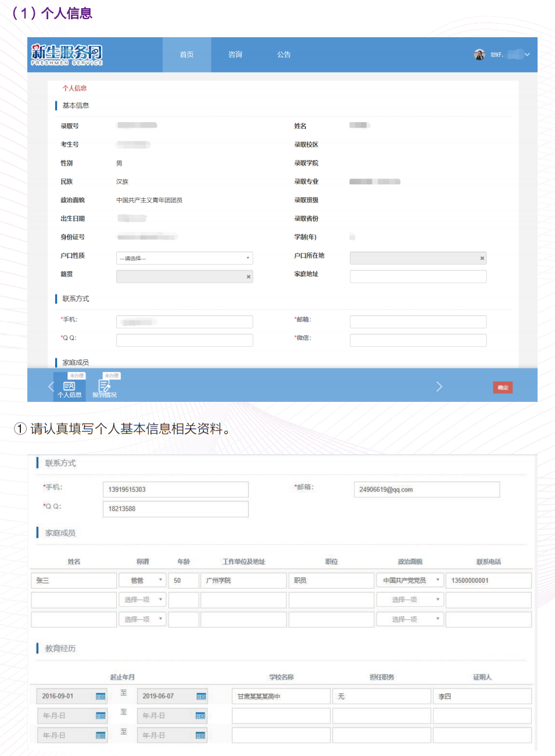The width and height of the screenshot is (555, 756).
Task: Click the user avatar in the top bar
Action: pyautogui.click(x=479, y=54)
